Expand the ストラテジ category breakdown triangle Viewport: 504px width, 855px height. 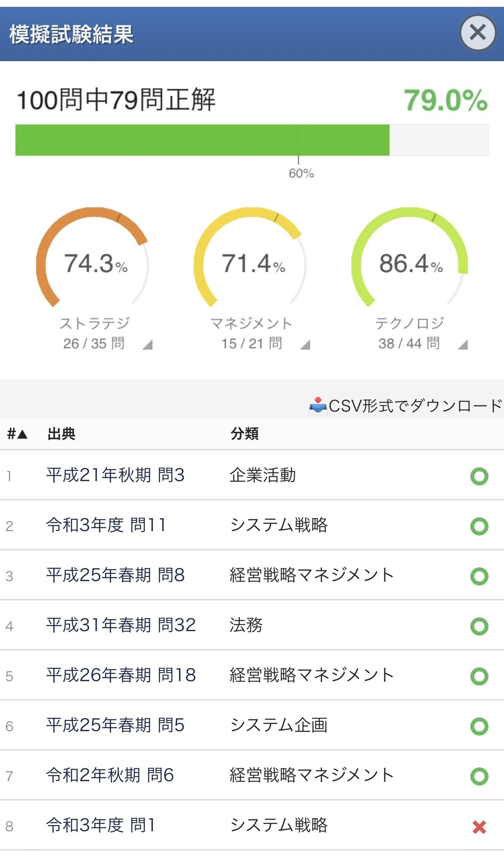pyautogui.click(x=148, y=345)
